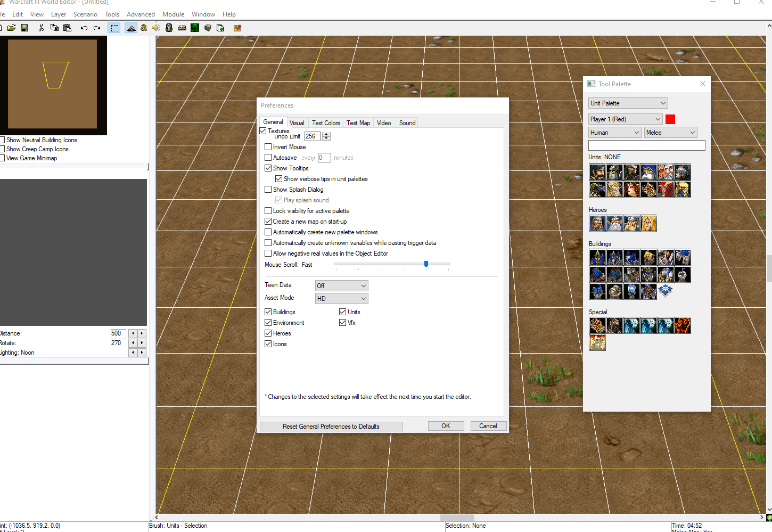Uncheck the Vfx asset checkbox
The width and height of the screenshot is (772, 532).
tap(343, 323)
